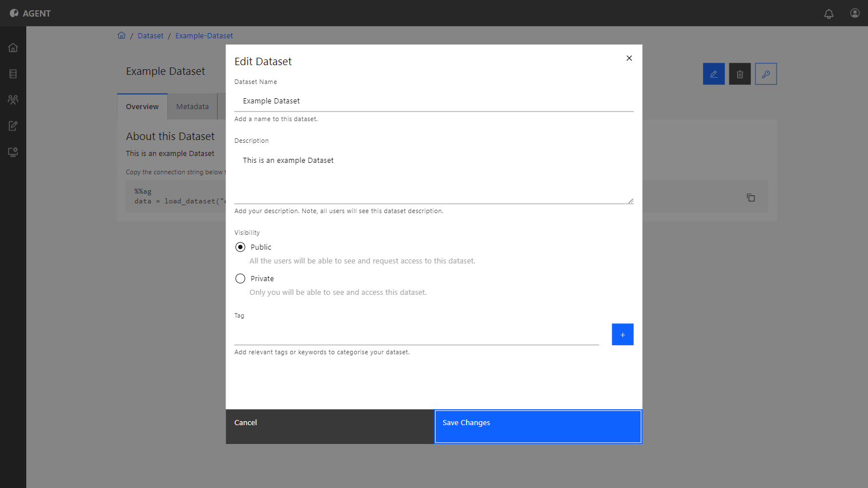Switch to the Metadata tab
Image resolution: width=868 pixels, height=488 pixels.
[x=192, y=106]
